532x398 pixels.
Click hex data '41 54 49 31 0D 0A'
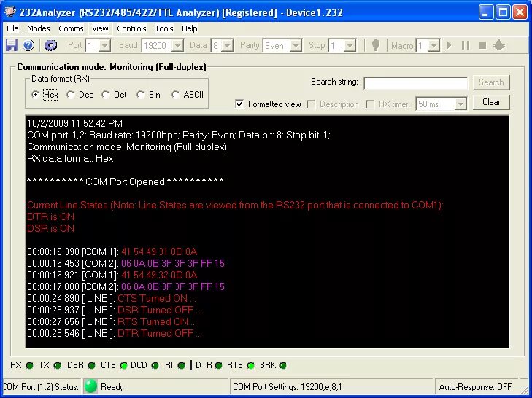[159, 251]
